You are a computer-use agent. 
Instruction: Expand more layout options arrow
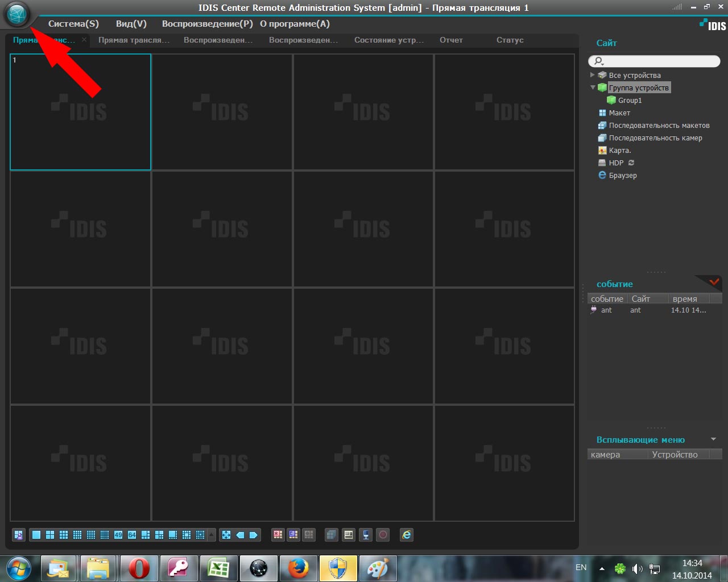coord(212,535)
